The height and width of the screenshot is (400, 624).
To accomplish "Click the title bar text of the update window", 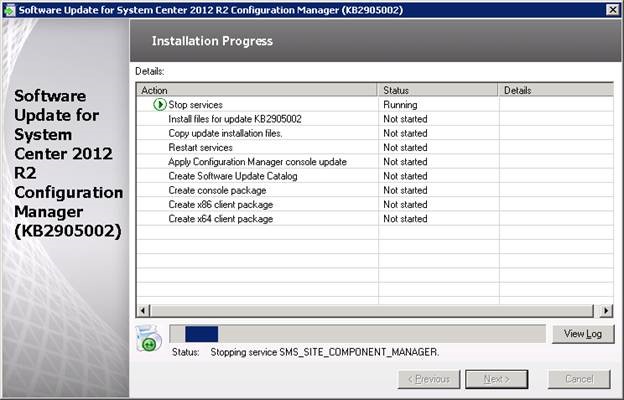I will pos(211,10).
